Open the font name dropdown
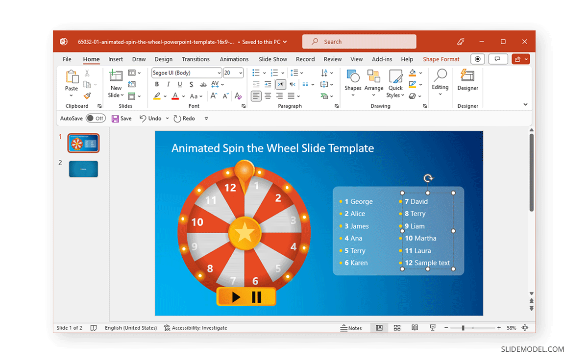This screenshot has height=364, width=588. click(x=219, y=73)
